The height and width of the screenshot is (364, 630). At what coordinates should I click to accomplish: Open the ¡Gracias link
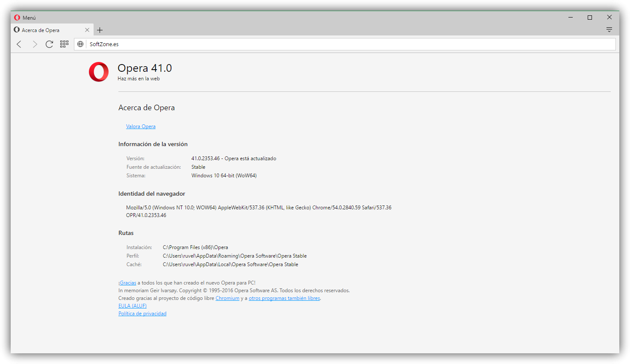coord(127,283)
